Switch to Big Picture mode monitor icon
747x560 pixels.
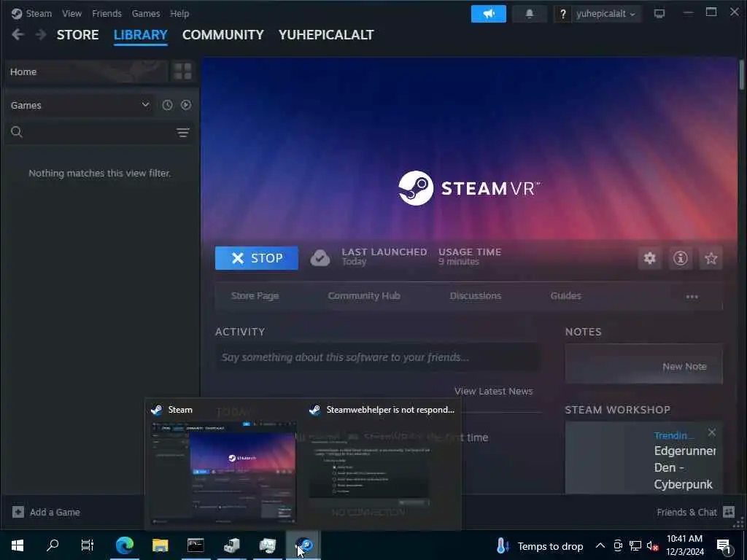point(659,14)
